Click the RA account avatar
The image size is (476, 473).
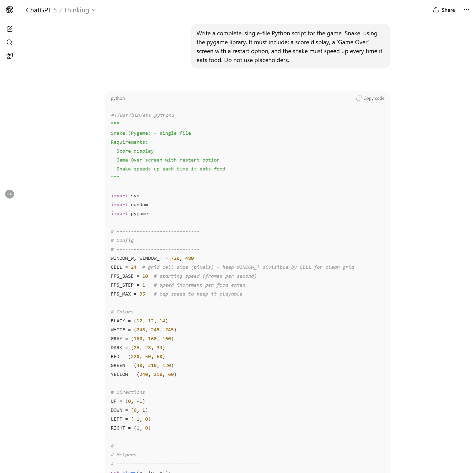click(x=9, y=194)
